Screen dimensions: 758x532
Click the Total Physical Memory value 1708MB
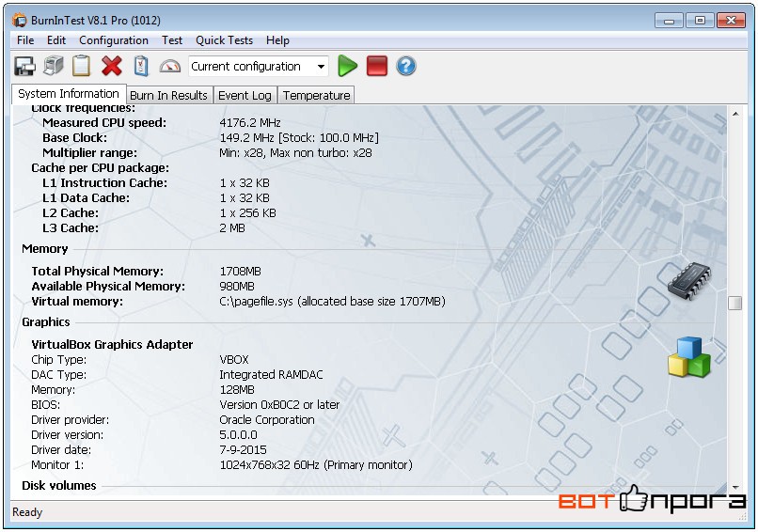tap(240, 271)
